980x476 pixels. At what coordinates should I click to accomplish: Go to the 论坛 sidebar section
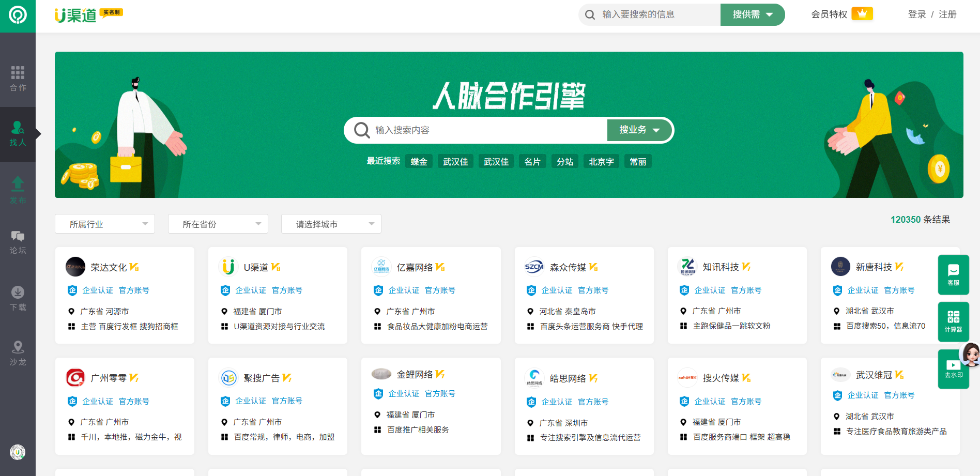click(18, 243)
